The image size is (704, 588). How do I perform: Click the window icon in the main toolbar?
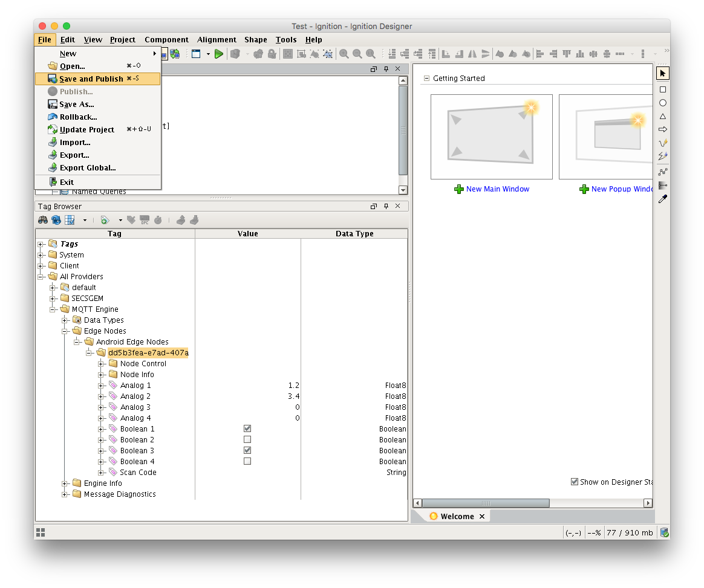(196, 54)
